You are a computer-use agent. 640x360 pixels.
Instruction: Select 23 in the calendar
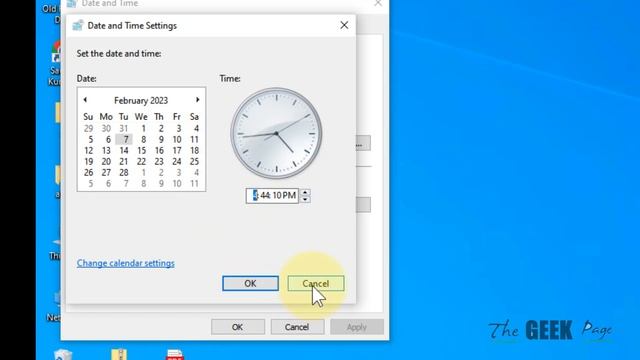(159, 162)
